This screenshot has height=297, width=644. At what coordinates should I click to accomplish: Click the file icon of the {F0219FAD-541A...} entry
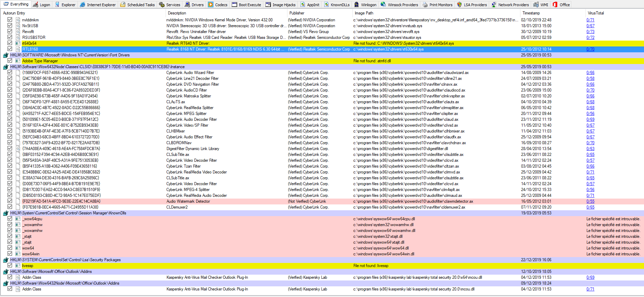coord(18,201)
